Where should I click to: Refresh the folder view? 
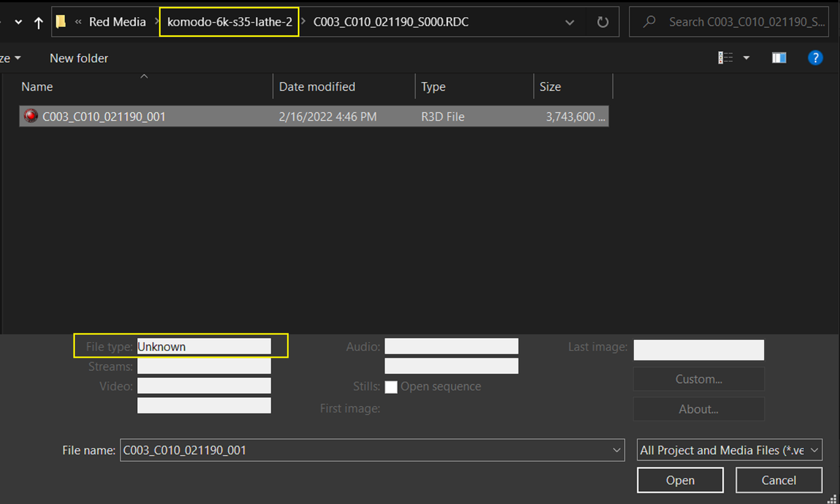click(602, 22)
